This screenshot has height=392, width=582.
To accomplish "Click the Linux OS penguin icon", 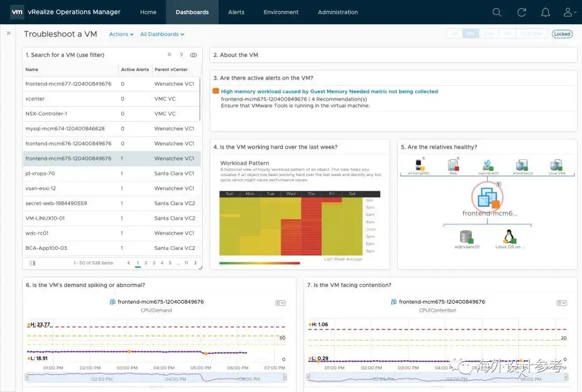I will click(509, 236).
